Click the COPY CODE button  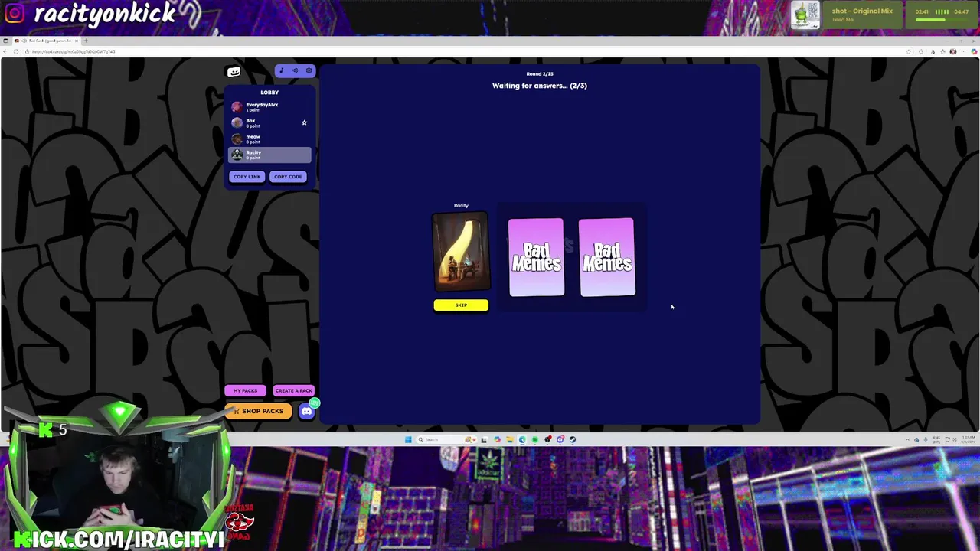pos(288,177)
